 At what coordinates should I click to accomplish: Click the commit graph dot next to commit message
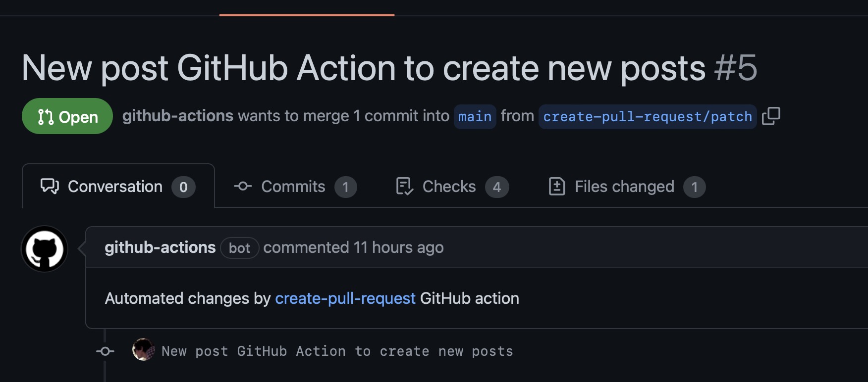tap(105, 351)
